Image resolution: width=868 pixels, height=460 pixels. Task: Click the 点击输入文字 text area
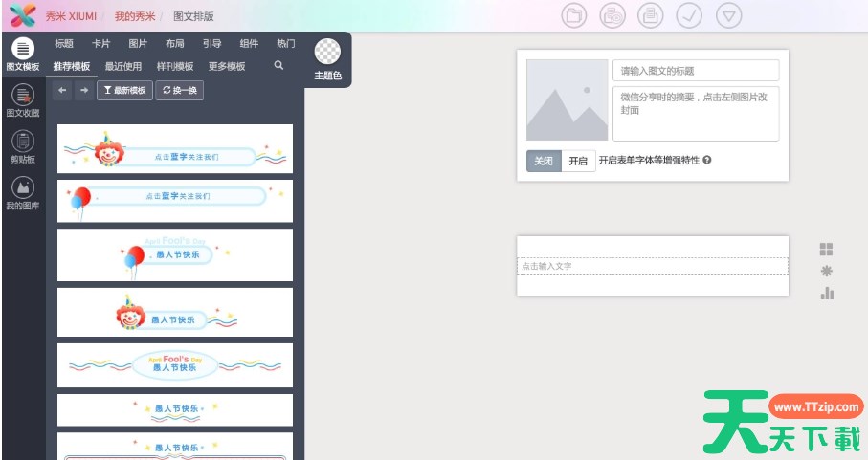(653, 266)
